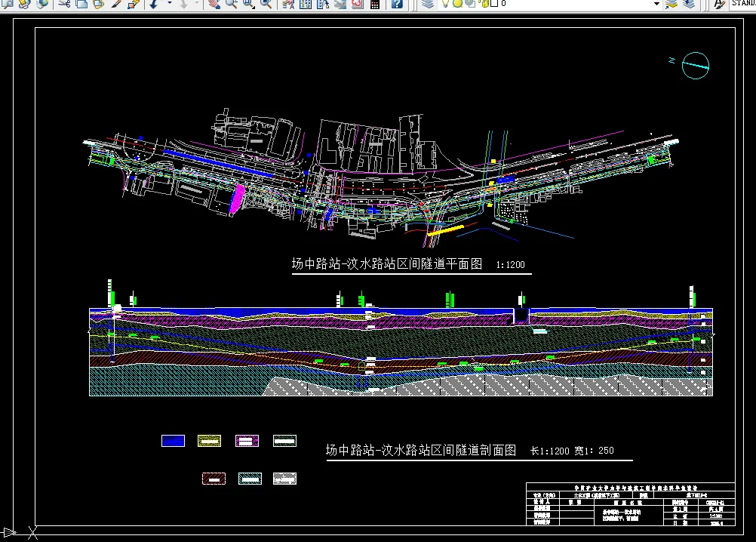Open the Redo history dropdown arrow
The height and width of the screenshot is (542, 756).
click(x=197, y=4)
